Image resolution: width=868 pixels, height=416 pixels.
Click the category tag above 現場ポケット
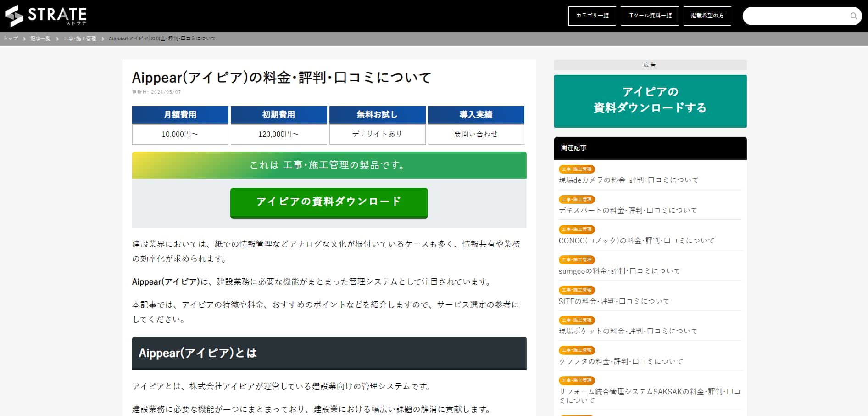pos(577,320)
